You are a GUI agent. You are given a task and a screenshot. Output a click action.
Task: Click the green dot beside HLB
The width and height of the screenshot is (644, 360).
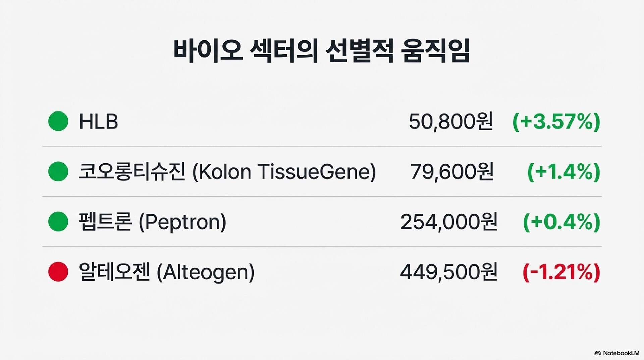(x=58, y=121)
